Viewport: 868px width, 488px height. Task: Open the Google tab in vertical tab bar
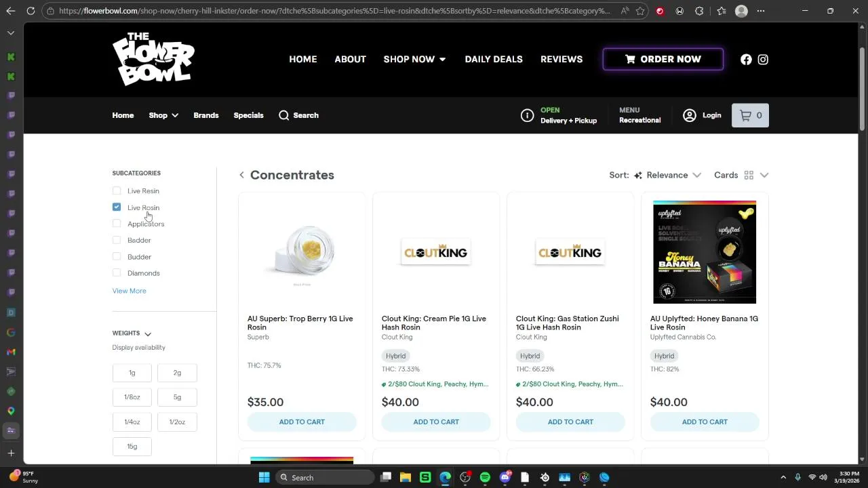(11, 332)
